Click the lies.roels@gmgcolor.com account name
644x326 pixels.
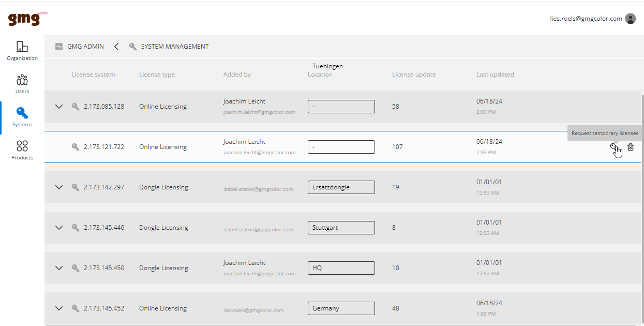coord(587,18)
